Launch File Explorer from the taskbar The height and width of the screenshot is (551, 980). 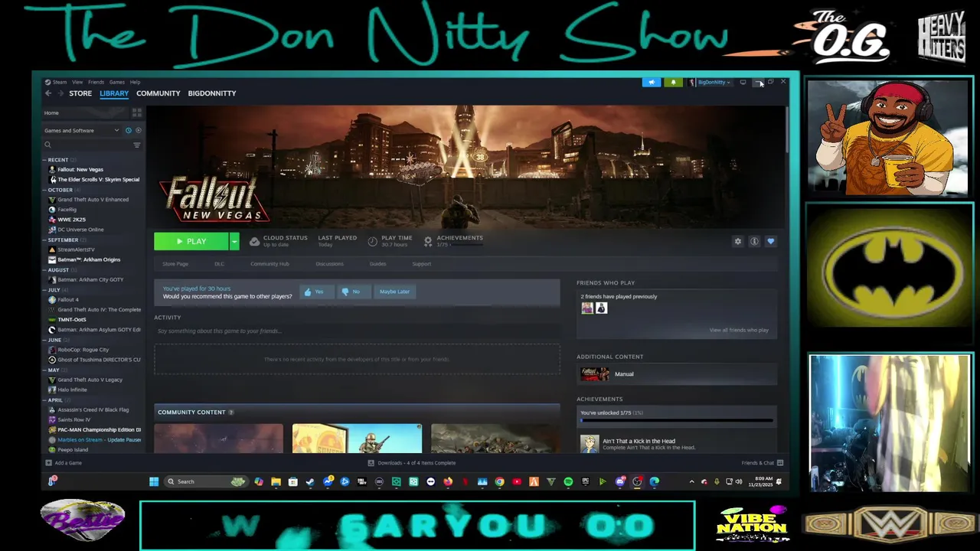tap(276, 481)
